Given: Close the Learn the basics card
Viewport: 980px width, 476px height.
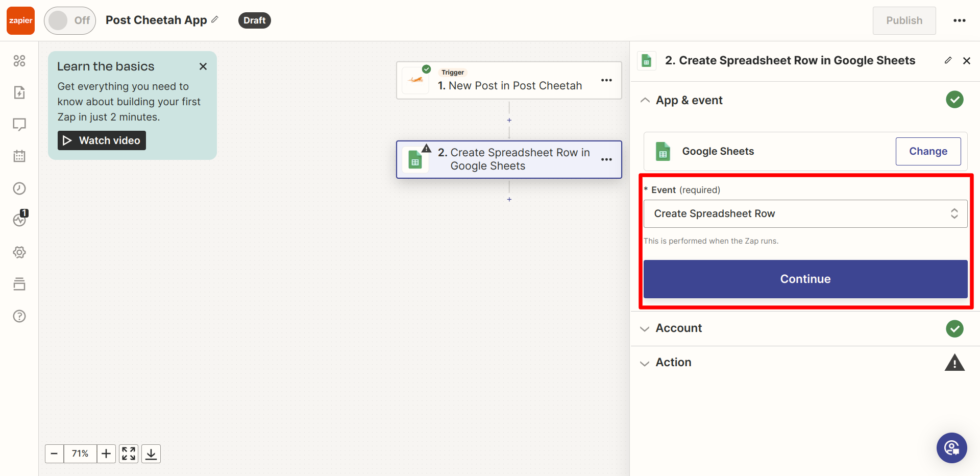Looking at the screenshot, I should click(203, 66).
